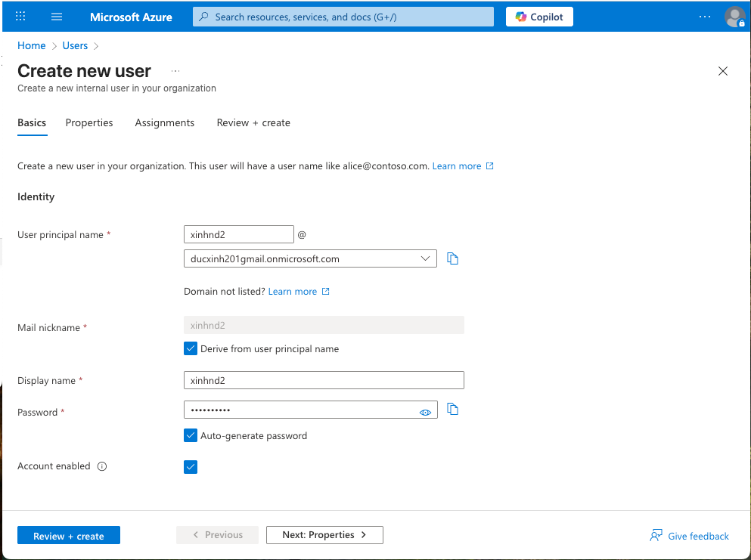Open Learn more about unlisted domains
Image resolution: width=751 pixels, height=560 pixels.
click(x=294, y=291)
